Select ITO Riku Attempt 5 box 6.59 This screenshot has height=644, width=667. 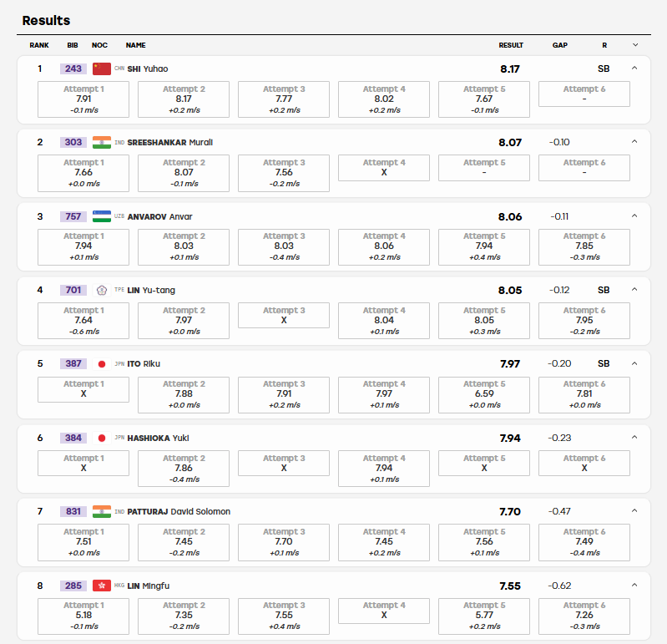click(x=484, y=394)
